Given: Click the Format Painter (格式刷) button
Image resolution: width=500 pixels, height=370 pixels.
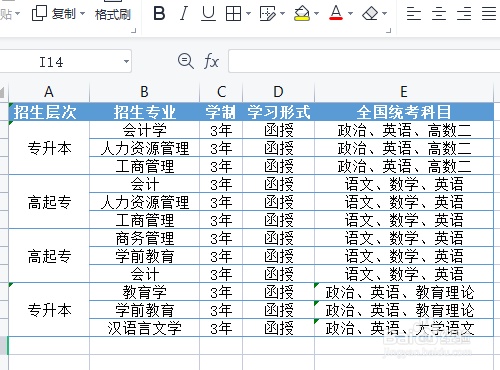Looking at the screenshot, I should pyautogui.click(x=112, y=14).
